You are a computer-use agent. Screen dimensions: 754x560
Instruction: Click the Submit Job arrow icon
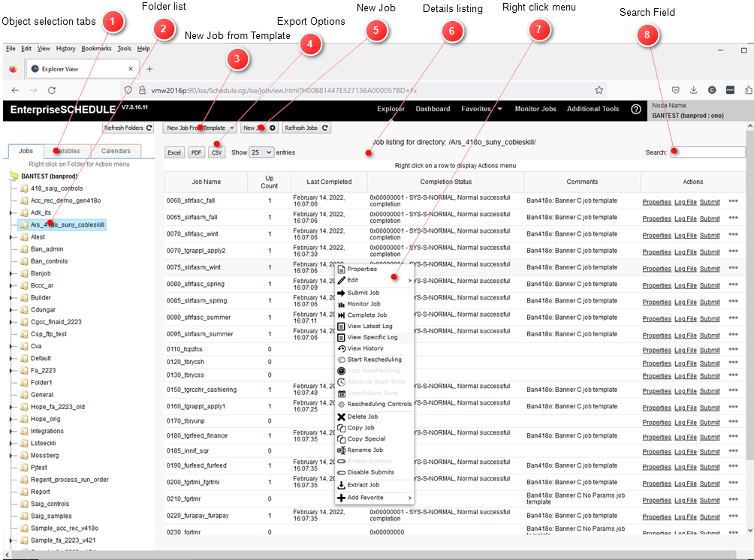342,293
